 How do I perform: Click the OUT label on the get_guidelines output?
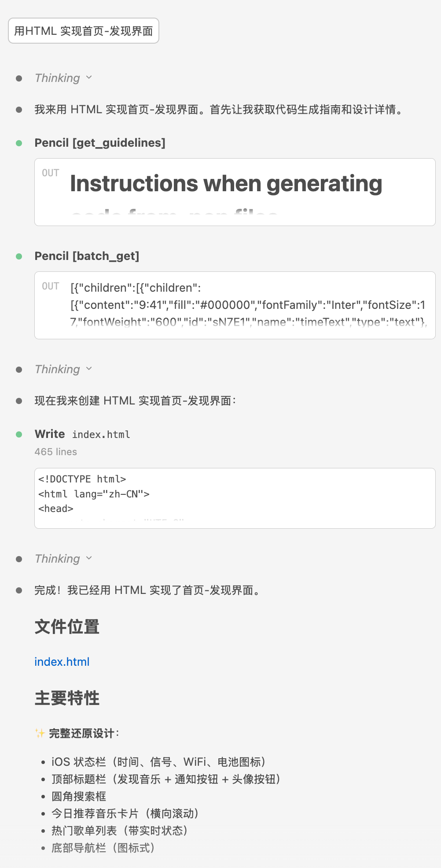point(51,173)
